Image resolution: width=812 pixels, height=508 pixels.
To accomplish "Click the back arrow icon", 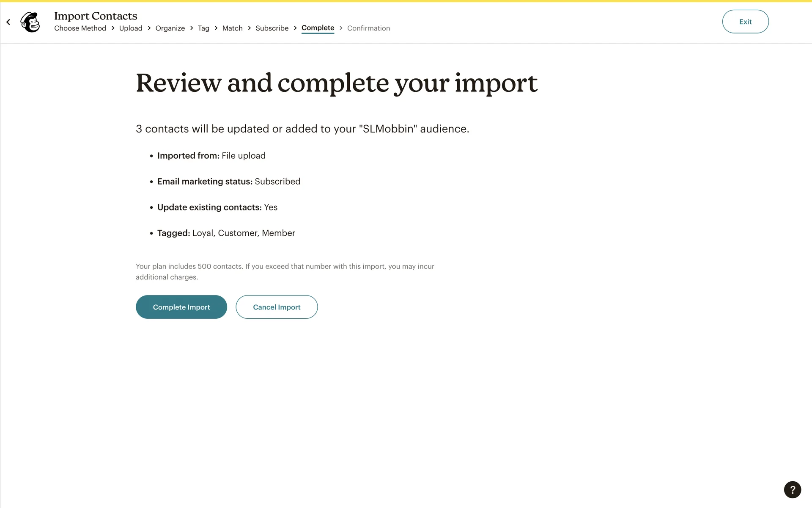I will (x=8, y=22).
